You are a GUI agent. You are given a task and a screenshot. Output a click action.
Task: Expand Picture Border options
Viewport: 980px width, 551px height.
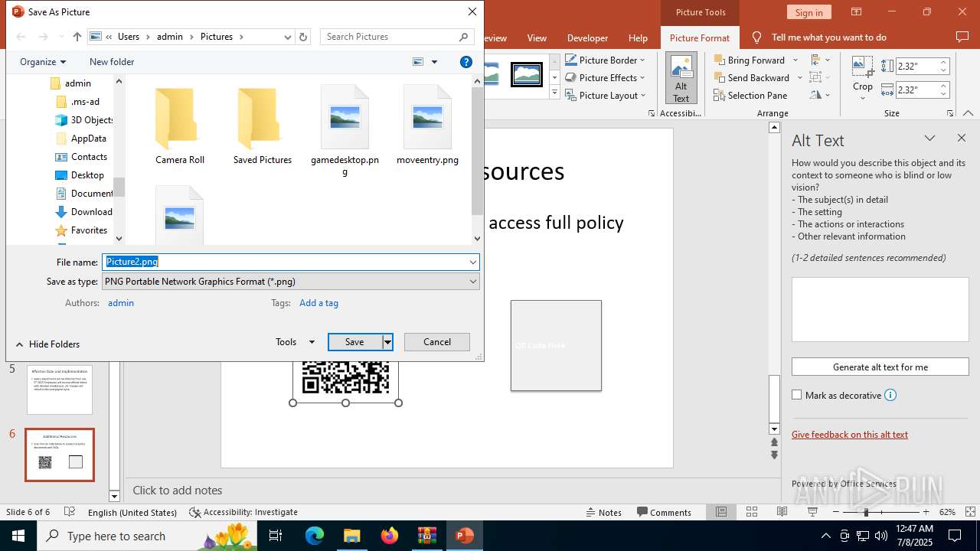[642, 60]
